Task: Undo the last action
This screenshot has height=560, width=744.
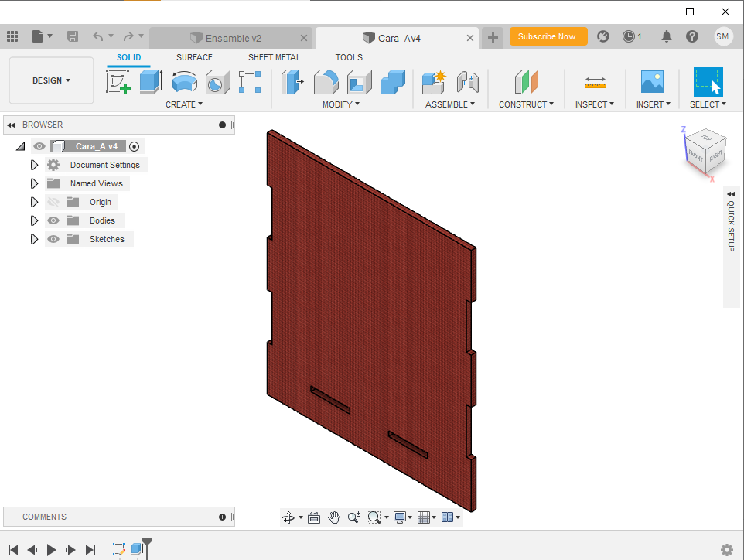Action: (97, 36)
